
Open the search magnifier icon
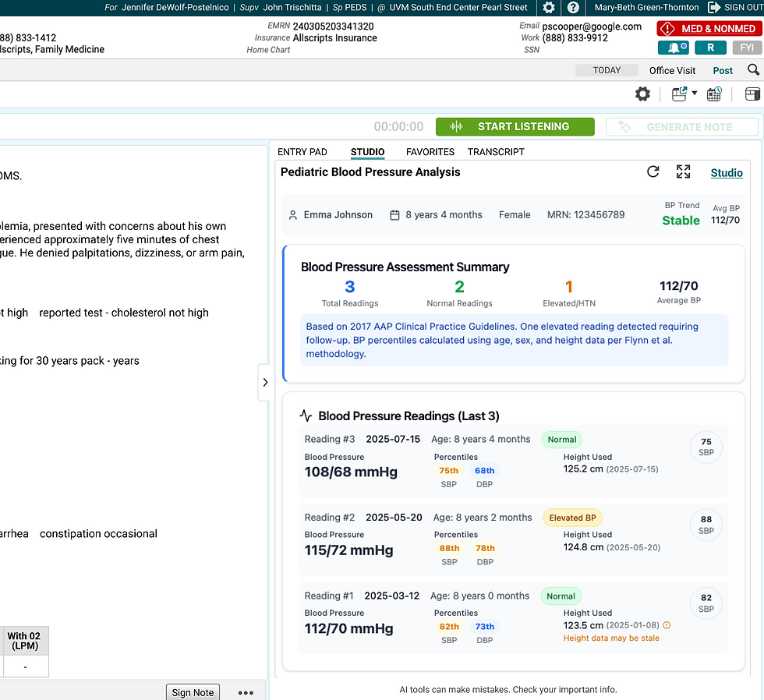click(753, 70)
